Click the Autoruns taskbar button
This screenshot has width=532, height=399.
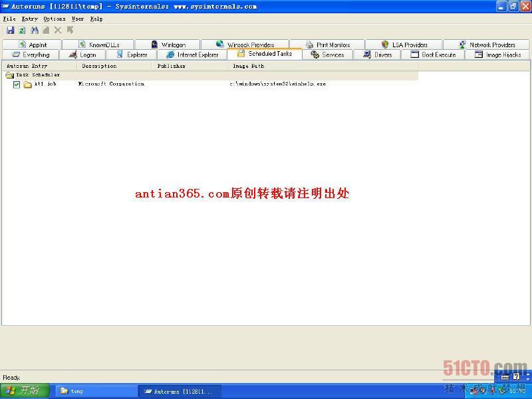pyautogui.click(x=180, y=391)
